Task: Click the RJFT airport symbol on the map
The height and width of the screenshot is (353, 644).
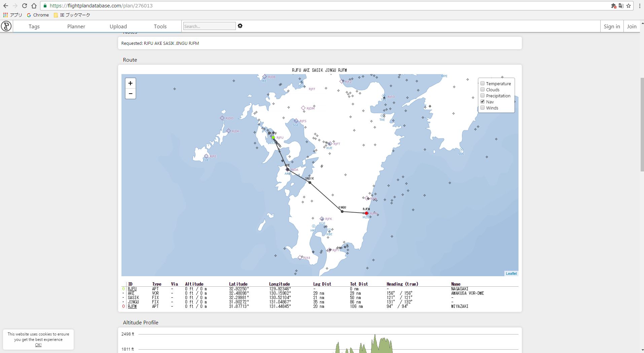Action: click(x=330, y=144)
